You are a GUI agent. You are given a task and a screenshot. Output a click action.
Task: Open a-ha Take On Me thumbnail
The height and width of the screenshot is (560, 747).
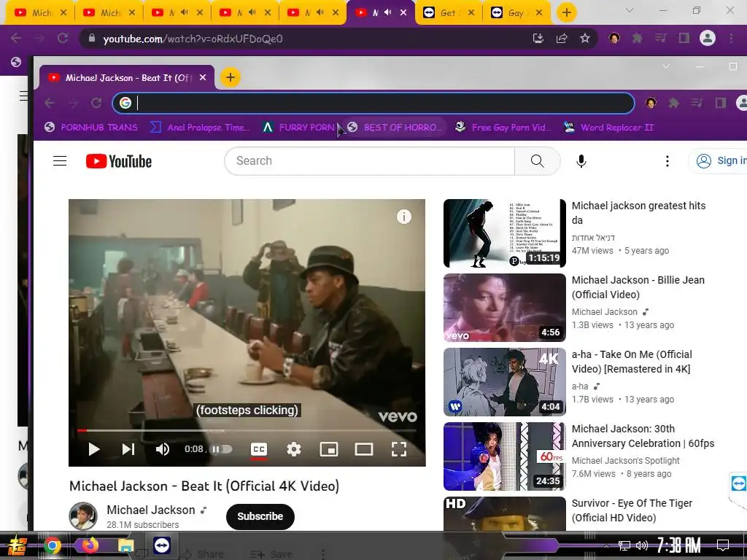click(x=505, y=382)
